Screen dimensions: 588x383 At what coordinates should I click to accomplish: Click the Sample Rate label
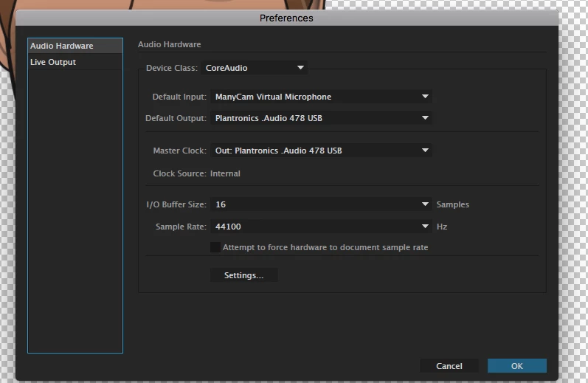pos(181,227)
